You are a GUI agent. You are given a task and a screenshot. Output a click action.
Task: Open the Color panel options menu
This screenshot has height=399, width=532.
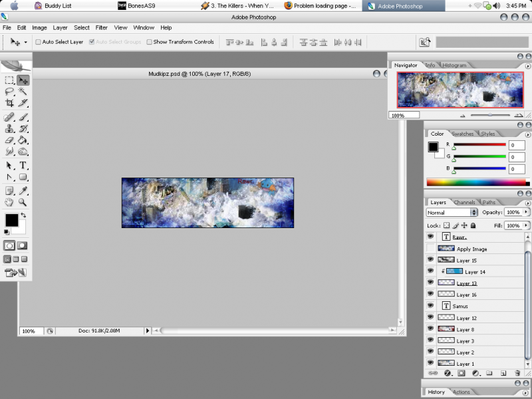pos(528,134)
